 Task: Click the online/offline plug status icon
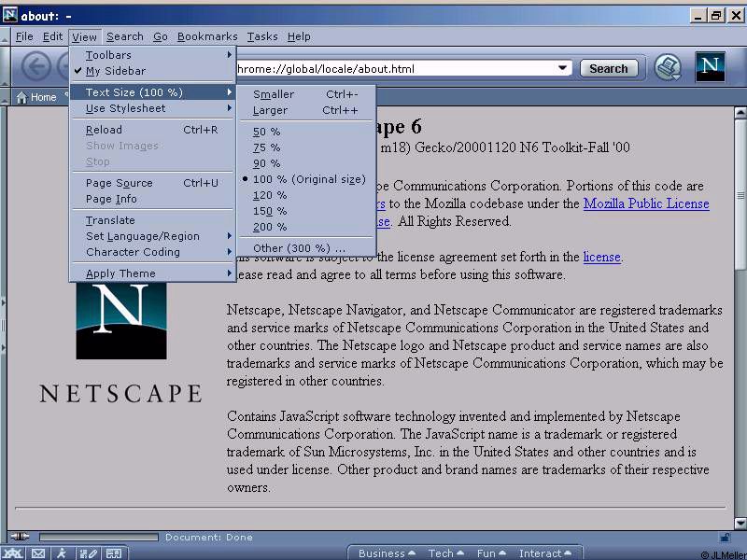tap(20, 537)
